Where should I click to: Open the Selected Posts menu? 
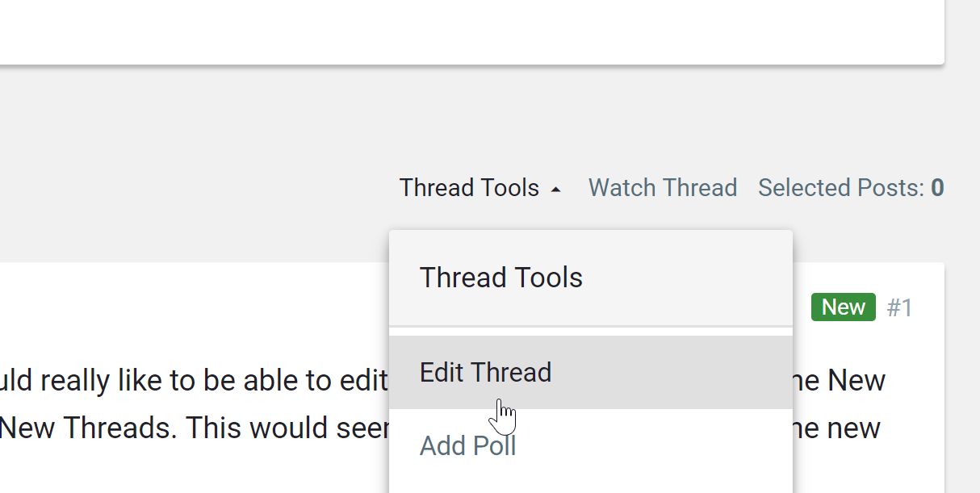pos(840,188)
